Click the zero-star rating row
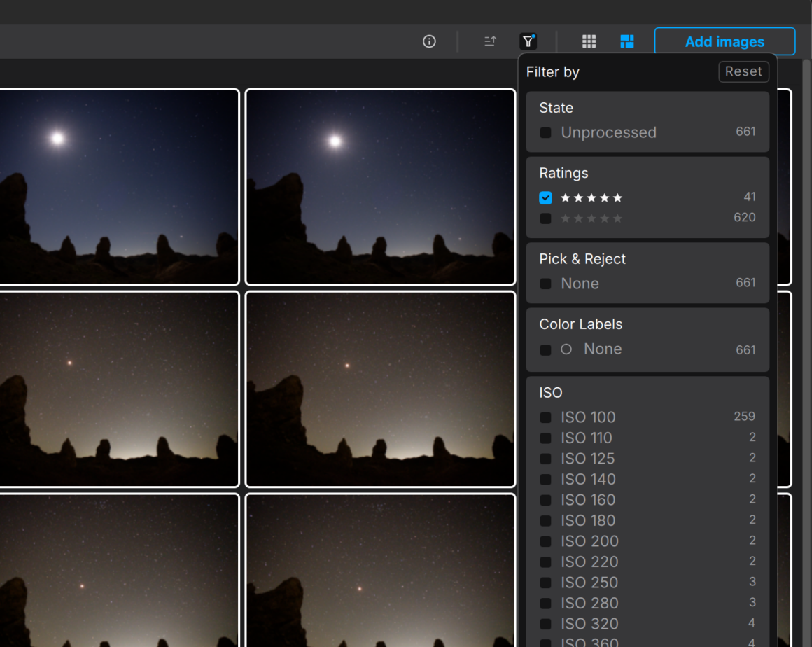 (591, 218)
